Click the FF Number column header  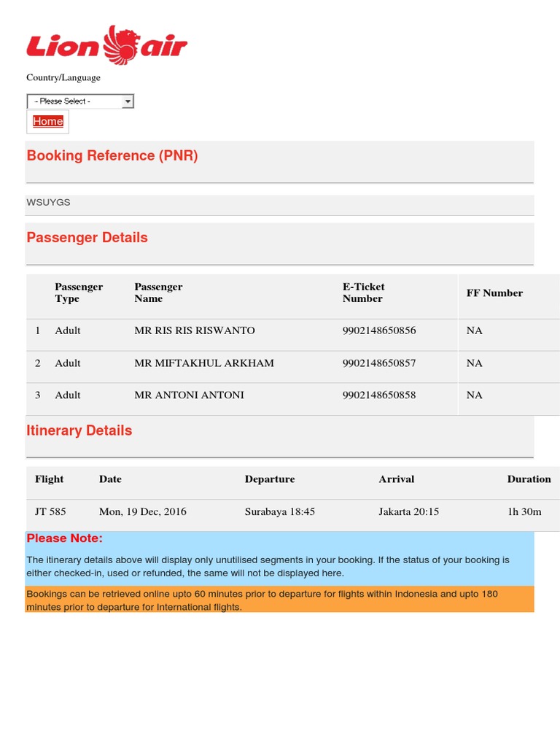tap(494, 293)
